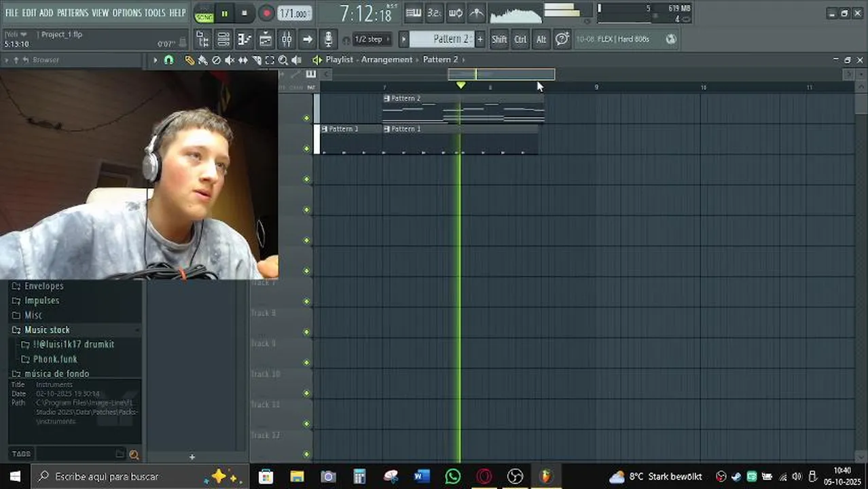868x489 pixels.
Task: Click the speaker icon before Playlist title
Action: (317, 60)
